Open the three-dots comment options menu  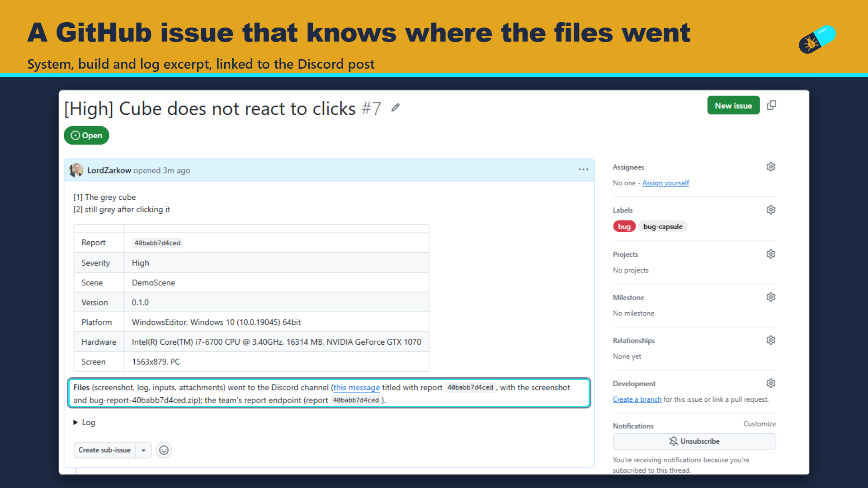click(x=583, y=169)
